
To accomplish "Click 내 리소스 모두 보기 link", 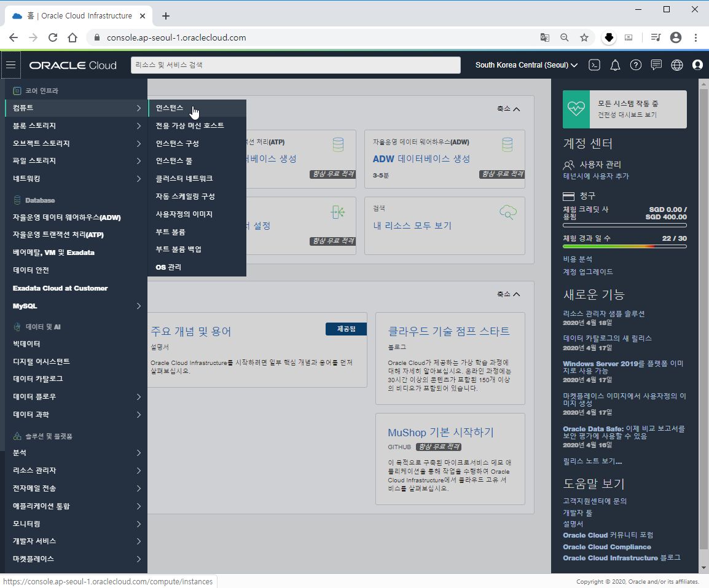I will (412, 225).
